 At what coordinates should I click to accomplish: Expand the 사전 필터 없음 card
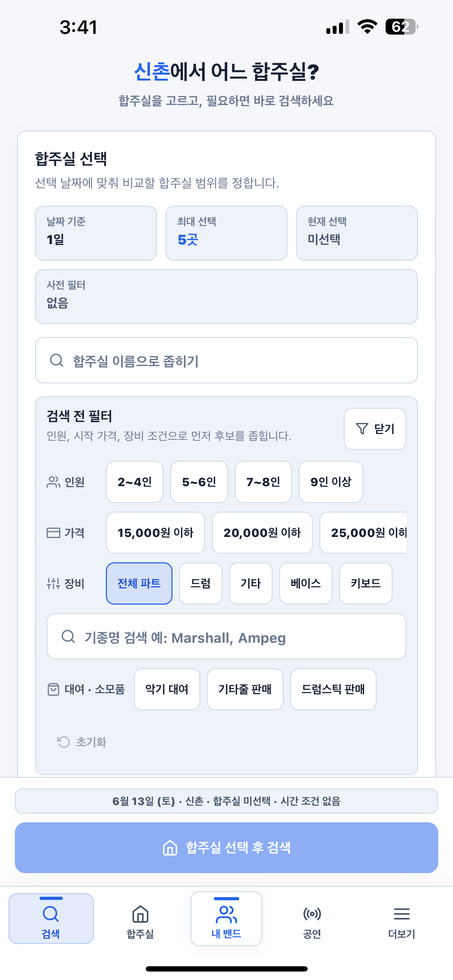click(x=226, y=297)
